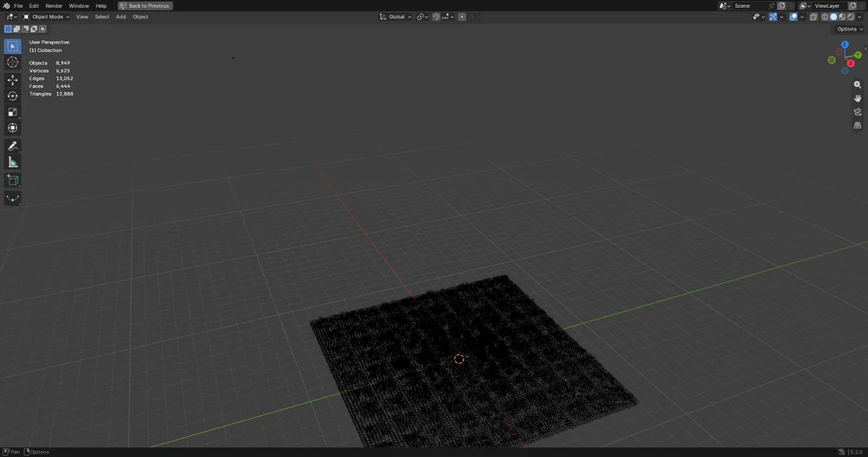Screen dimensions: 868x457
Task: Create new scene with Scene copy icon
Action: pos(782,5)
